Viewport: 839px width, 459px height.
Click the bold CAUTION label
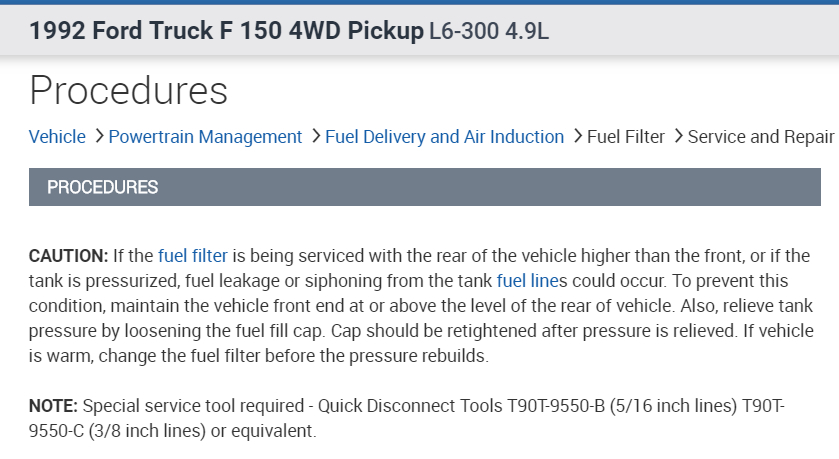click(68, 256)
